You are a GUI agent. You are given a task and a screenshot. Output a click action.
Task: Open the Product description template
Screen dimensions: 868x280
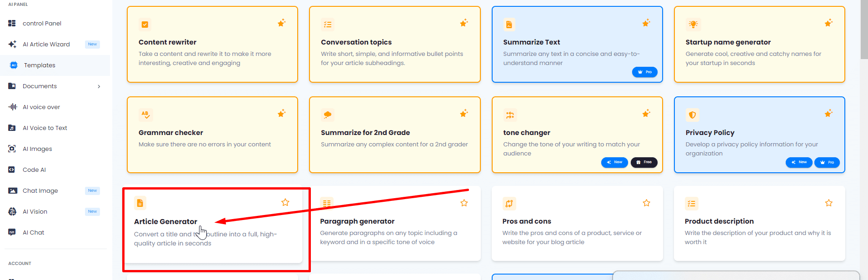tap(719, 221)
